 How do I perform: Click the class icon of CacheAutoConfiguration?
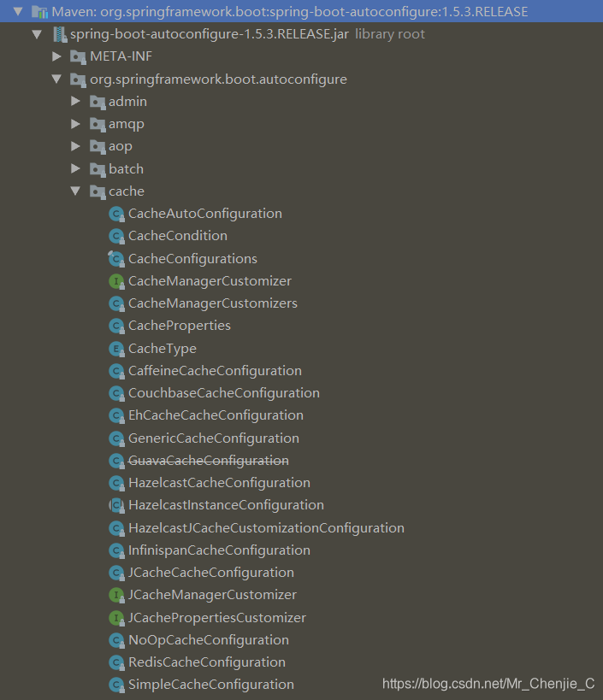tap(116, 215)
